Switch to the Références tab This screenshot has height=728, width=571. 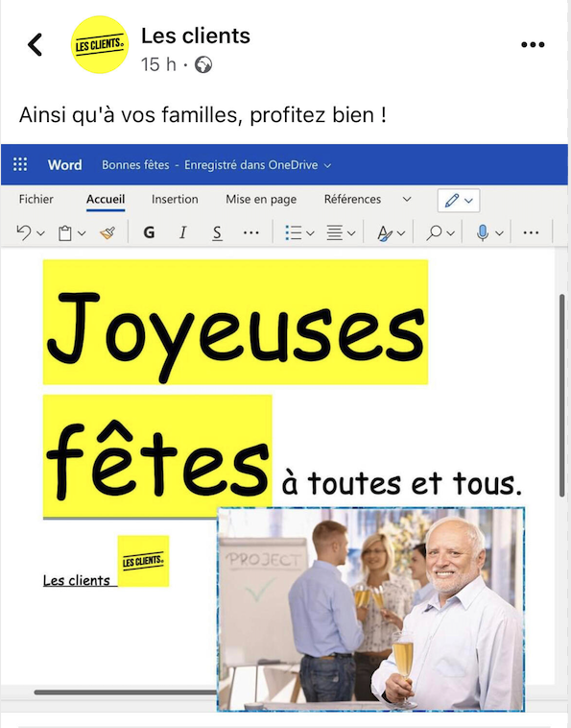(352, 199)
